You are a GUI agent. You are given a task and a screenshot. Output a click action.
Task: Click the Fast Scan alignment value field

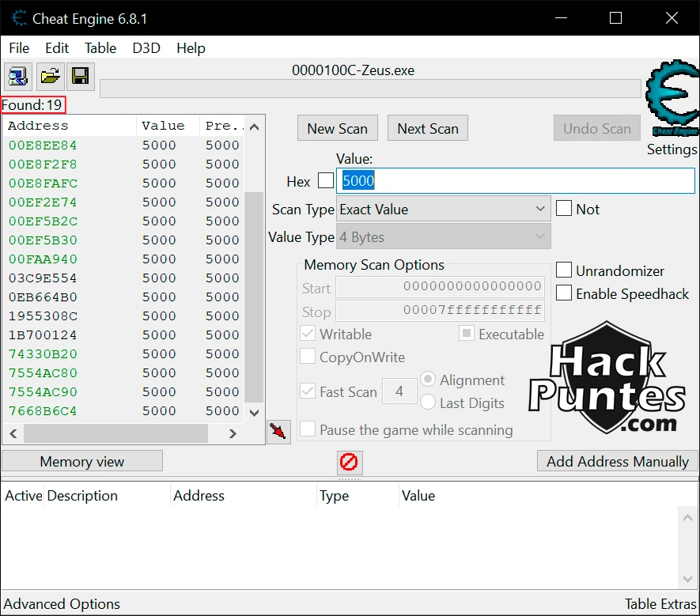tap(399, 391)
